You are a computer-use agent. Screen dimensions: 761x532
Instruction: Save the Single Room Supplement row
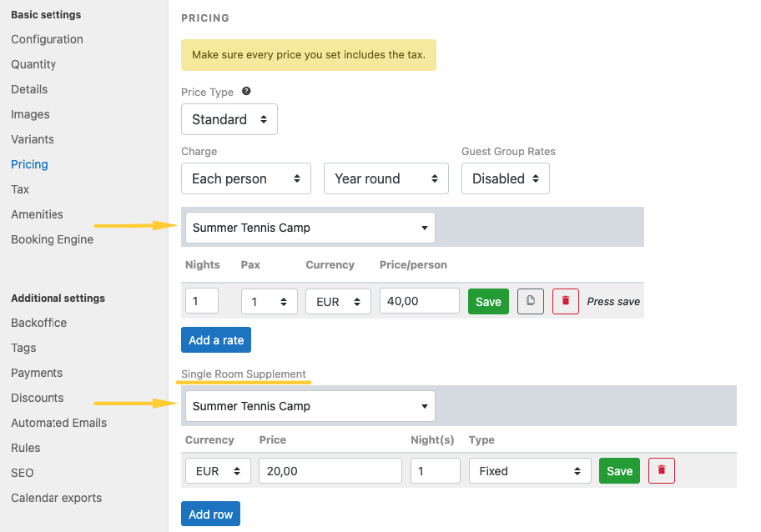point(619,470)
